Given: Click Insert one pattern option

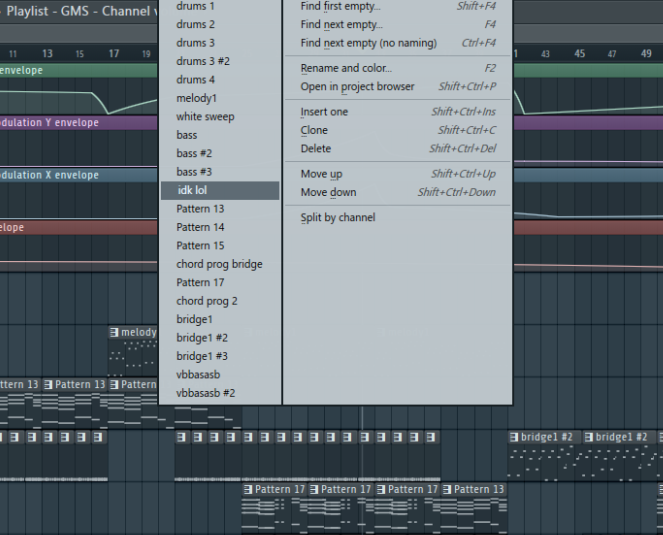Looking at the screenshot, I should (x=397, y=112).
